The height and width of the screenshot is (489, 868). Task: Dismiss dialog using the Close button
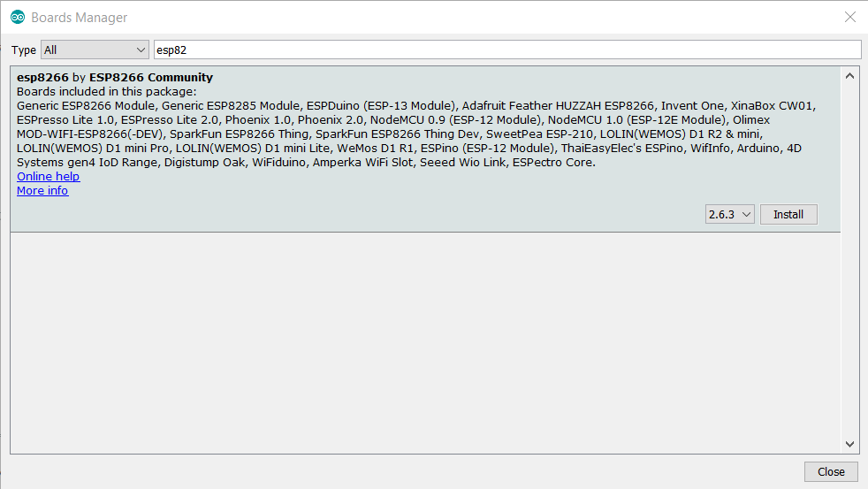[831, 472]
